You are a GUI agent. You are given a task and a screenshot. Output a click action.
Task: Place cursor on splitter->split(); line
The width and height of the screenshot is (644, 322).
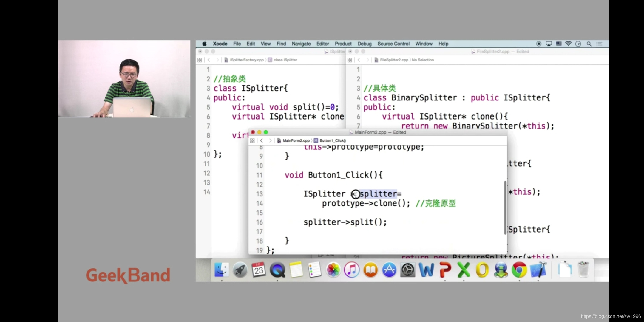click(x=345, y=222)
